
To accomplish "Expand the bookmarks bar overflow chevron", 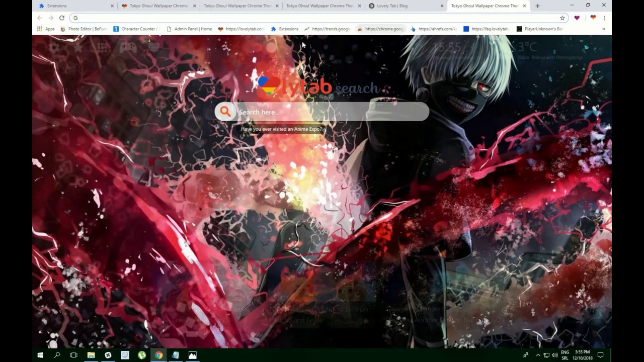I will pyautogui.click(x=604, y=29).
